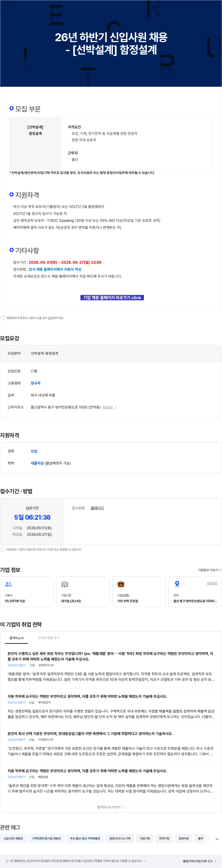Click the 기업 채용 홈페이지 바로가기 click button
The width and height of the screenshot is (222, 868).
tap(112, 298)
